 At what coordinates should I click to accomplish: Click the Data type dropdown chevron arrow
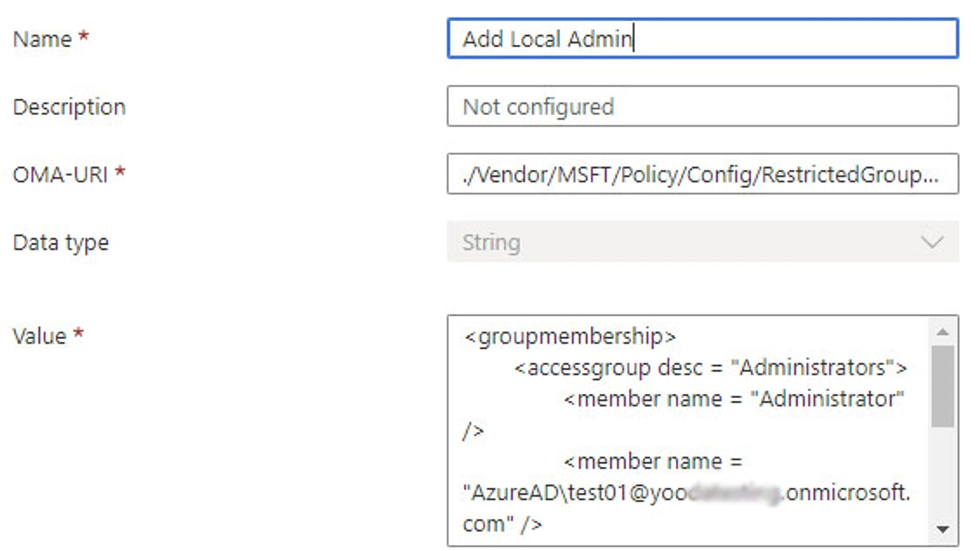tap(932, 242)
